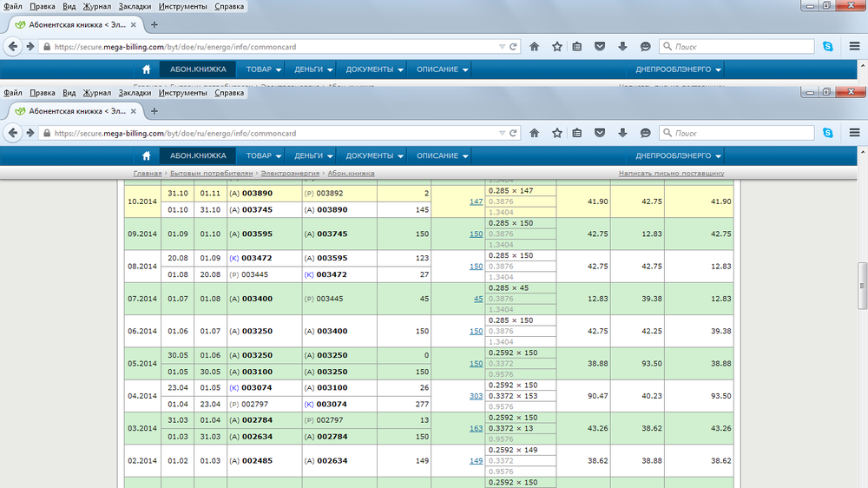Expand the ТОВАР dropdown in lower navbar
Screen dimensions: 868x488
point(264,156)
